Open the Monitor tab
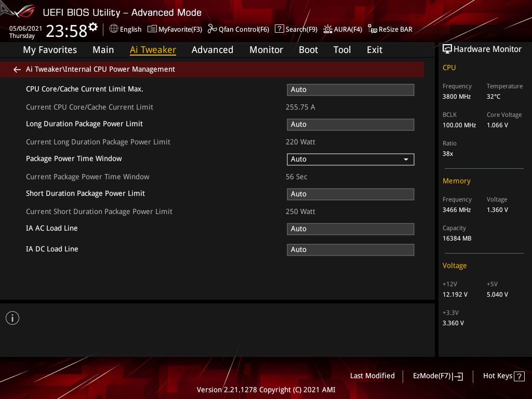Image resolution: width=532 pixels, height=399 pixels. coord(267,50)
